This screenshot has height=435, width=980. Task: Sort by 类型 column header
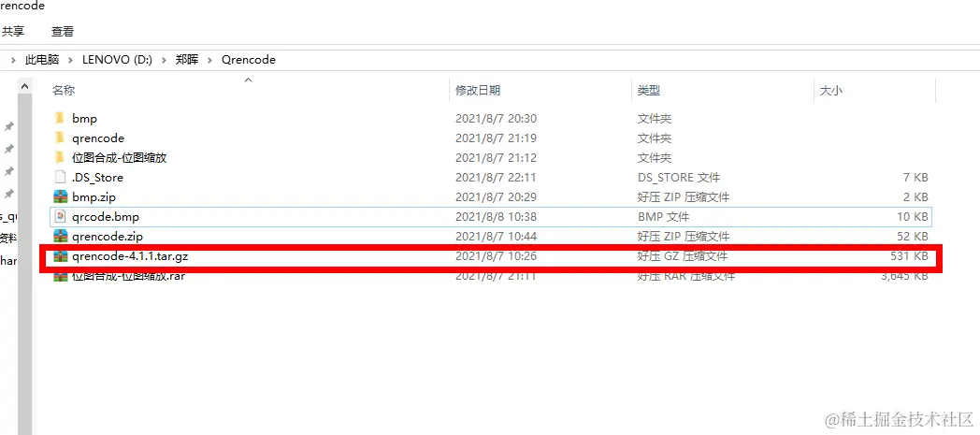(x=648, y=91)
